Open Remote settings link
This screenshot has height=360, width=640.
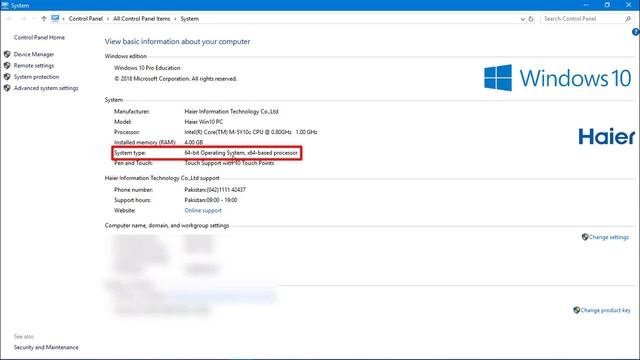(34, 66)
